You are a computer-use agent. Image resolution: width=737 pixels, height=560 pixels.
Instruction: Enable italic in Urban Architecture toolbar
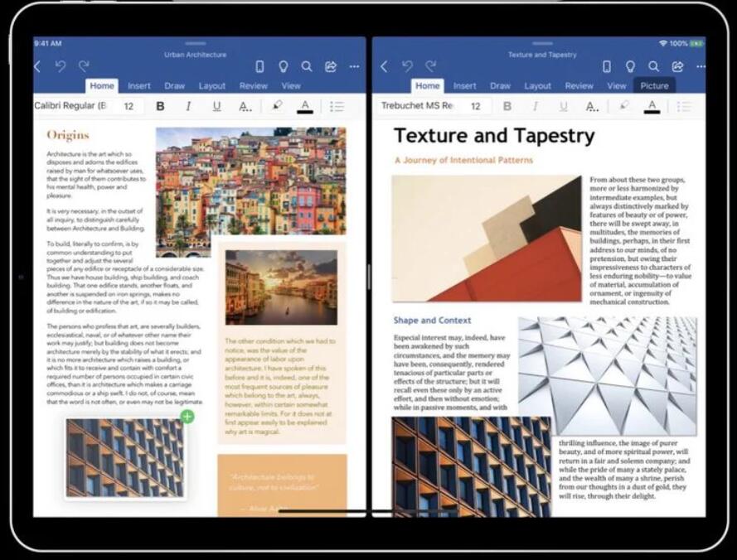(188, 106)
